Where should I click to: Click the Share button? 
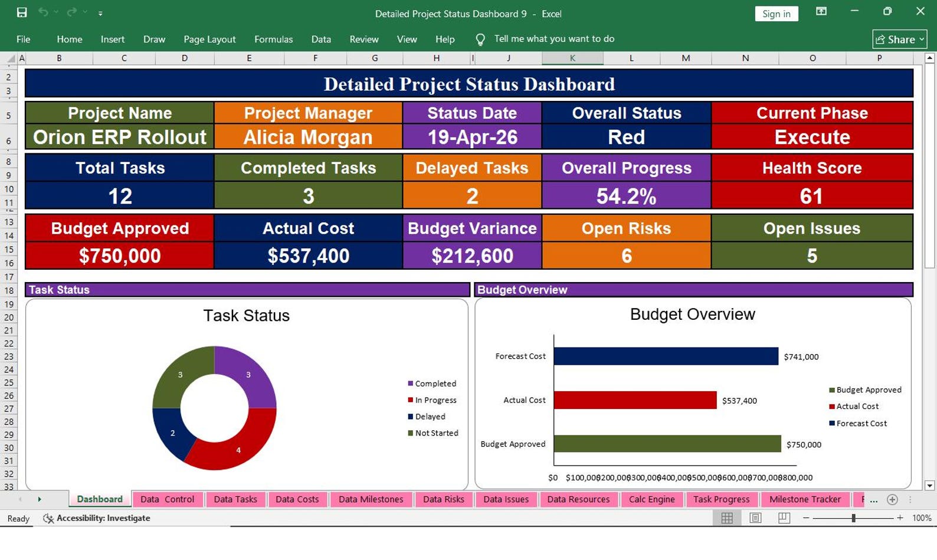pos(899,39)
